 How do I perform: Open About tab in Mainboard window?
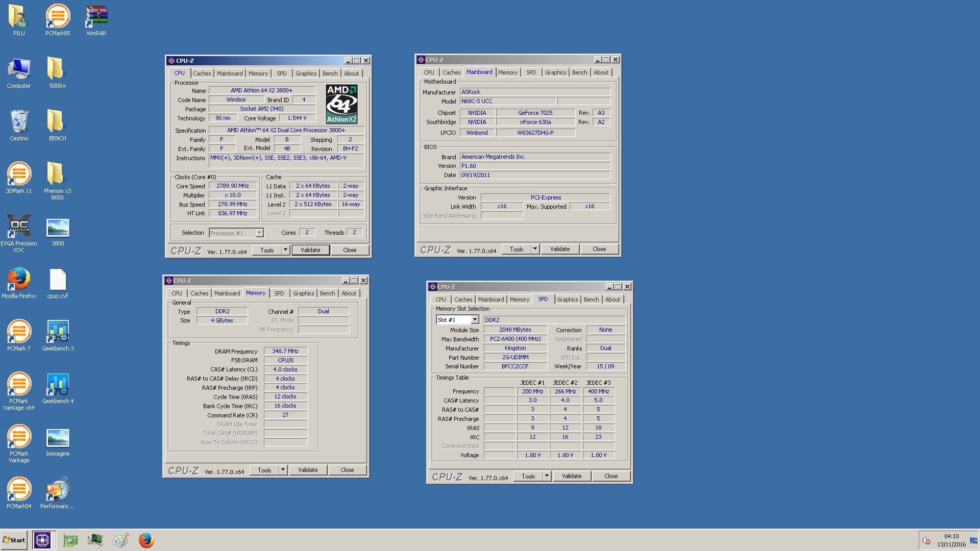tap(601, 72)
